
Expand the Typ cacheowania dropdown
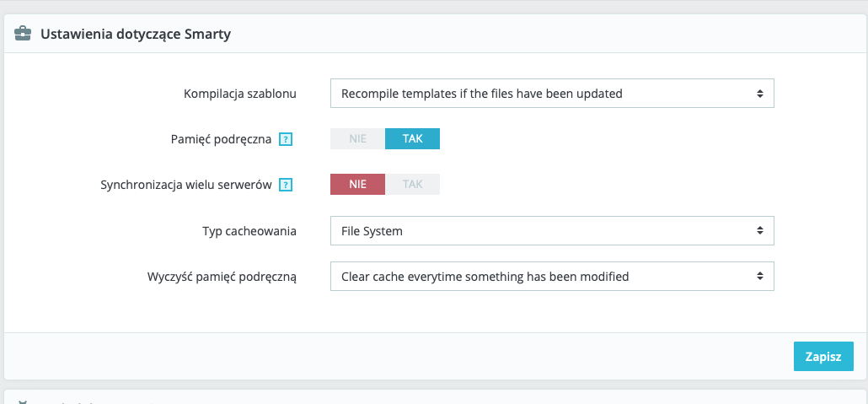tap(551, 230)
